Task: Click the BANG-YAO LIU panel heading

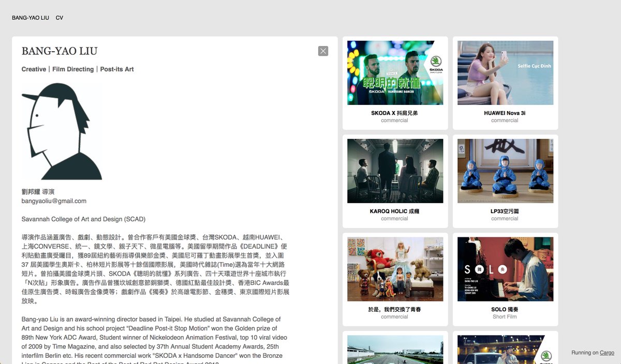Action: coord(60,51)
